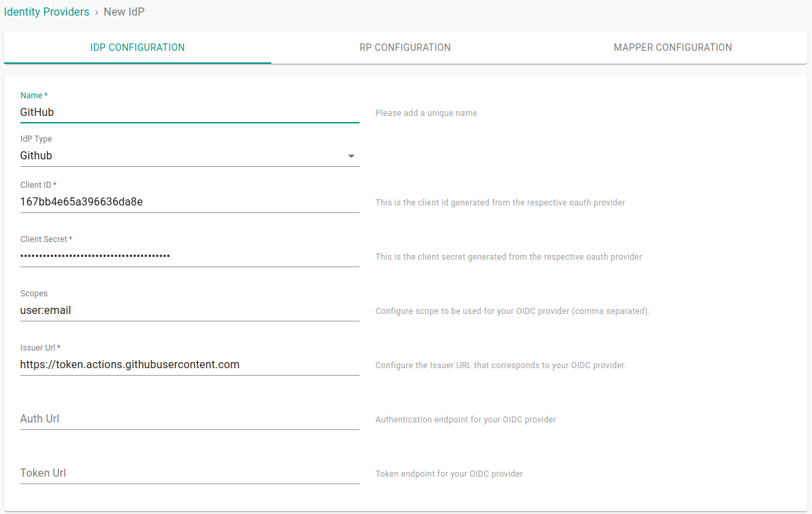812x514 pixels.
Task: Click into the Client ID input field
Action: coord(189,202)
